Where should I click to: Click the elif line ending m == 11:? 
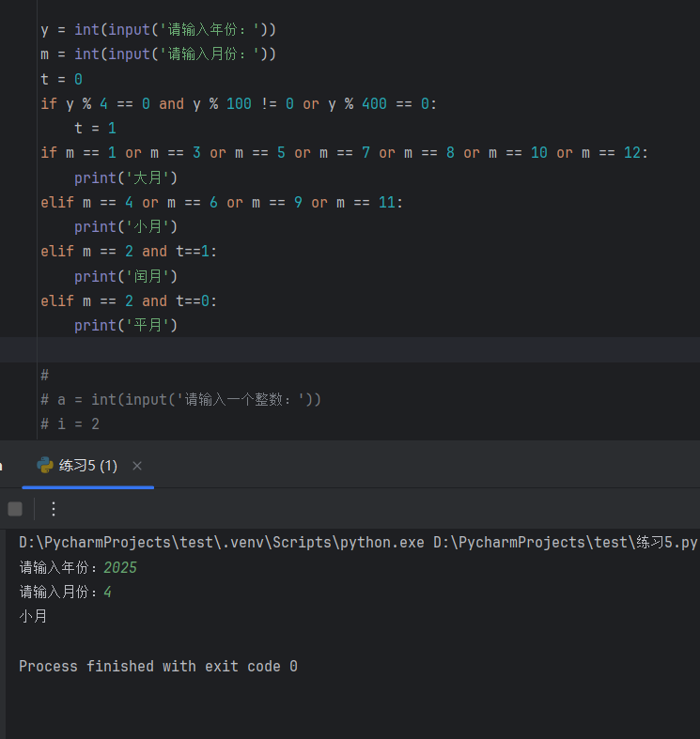(222, 203)
